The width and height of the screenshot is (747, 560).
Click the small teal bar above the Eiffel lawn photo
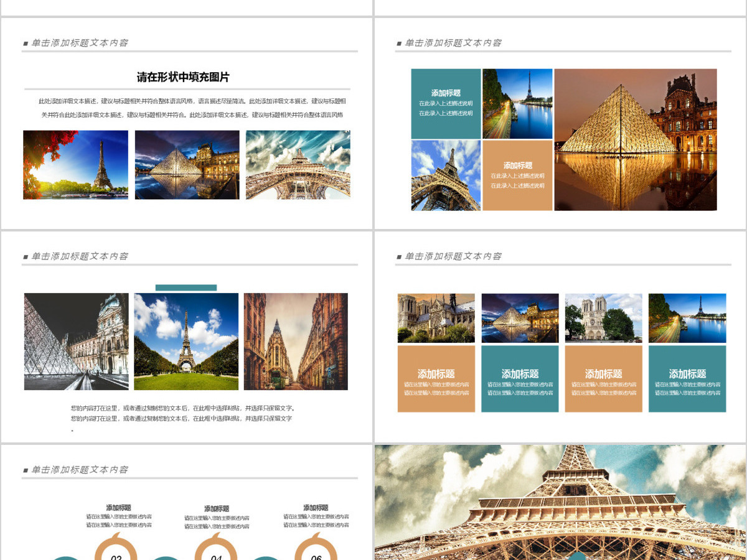(186, 287)
